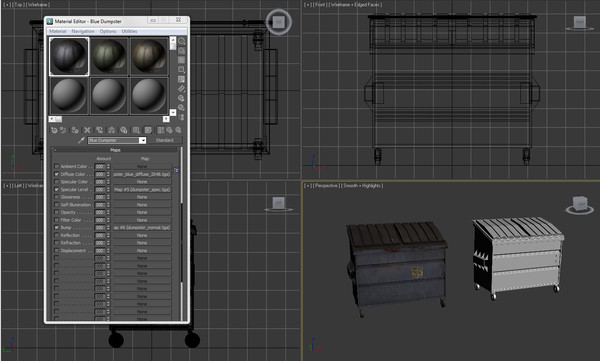Toggle Show Map in Viewport icon
This screenshot has width=600, height=361.
[148, 130]
